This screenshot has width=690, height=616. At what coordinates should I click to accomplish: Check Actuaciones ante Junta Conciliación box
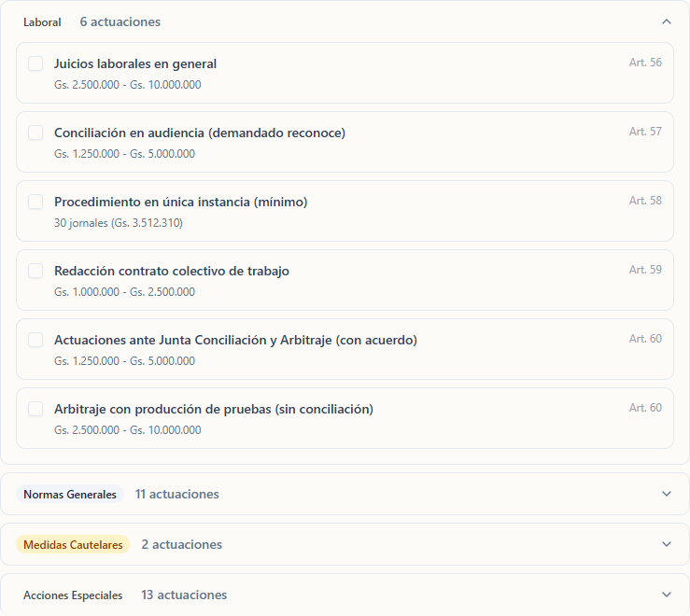tap(35, 340)
